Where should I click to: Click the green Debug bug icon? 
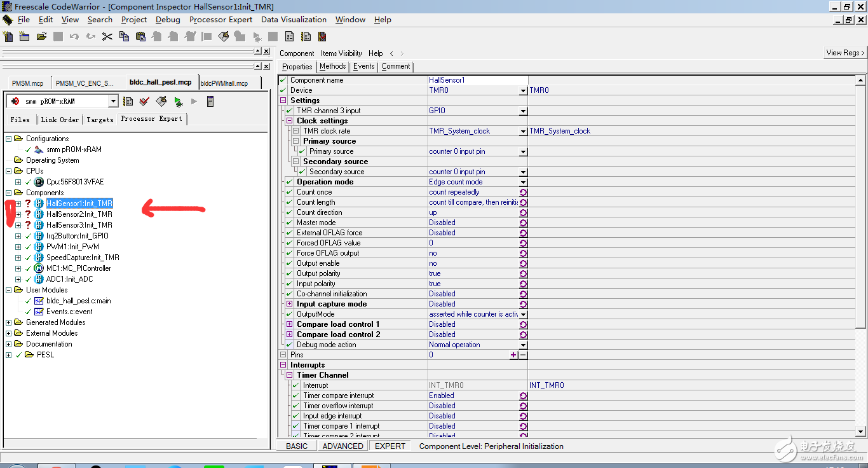coord(178,101)
